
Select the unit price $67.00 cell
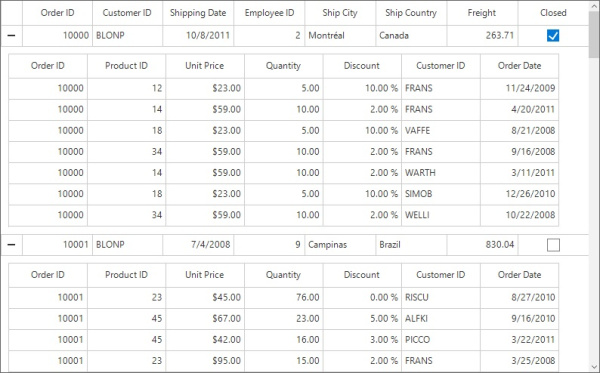pyautogui.click(x=205, y=318)
